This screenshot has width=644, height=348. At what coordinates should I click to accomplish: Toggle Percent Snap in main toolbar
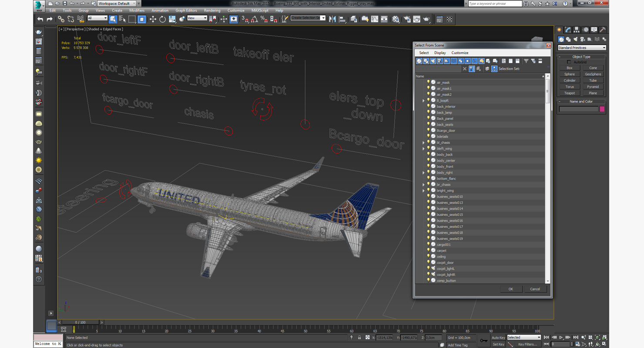264,19
